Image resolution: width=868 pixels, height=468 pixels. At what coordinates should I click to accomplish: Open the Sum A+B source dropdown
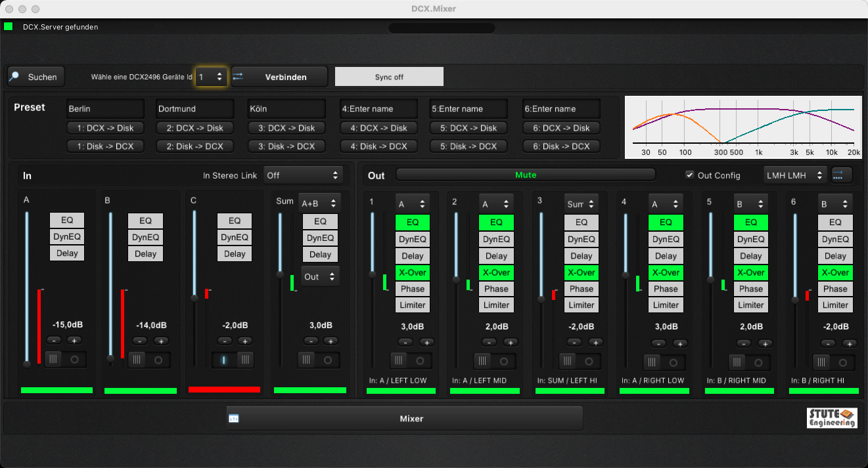coord(319,203)
